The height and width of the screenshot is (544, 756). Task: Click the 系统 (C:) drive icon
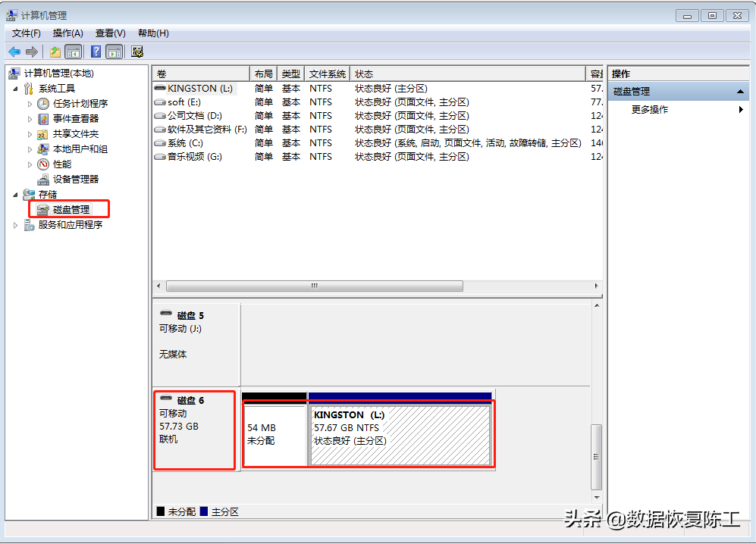160,143
